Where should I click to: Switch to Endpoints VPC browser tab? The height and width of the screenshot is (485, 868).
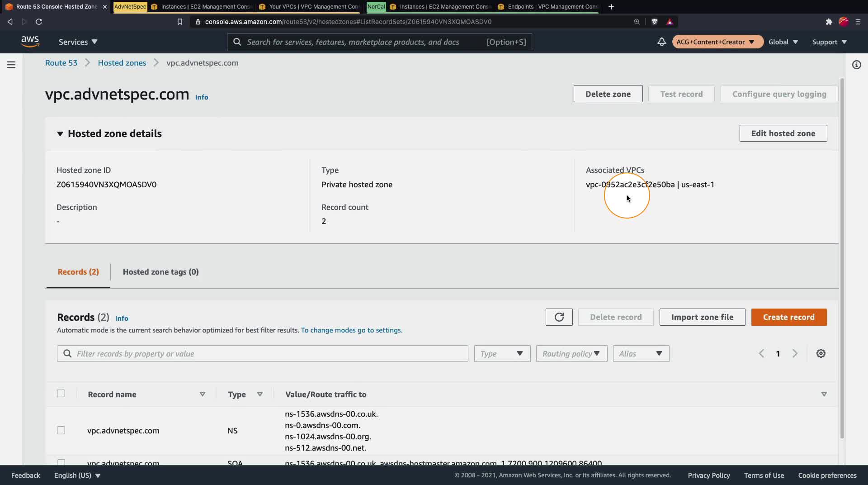(x=548, y=7)
